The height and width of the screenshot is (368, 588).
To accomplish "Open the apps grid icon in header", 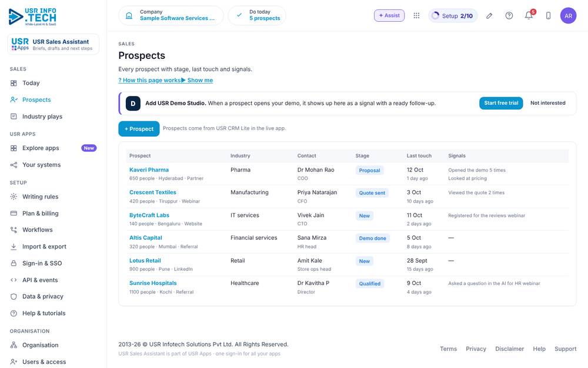I will (x=416, y=15).
